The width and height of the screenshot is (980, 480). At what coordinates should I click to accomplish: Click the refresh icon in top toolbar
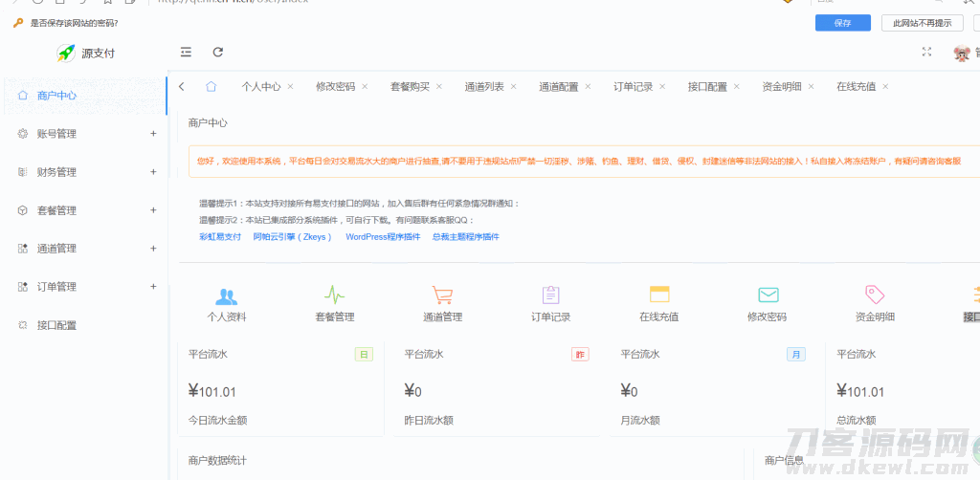218,53
